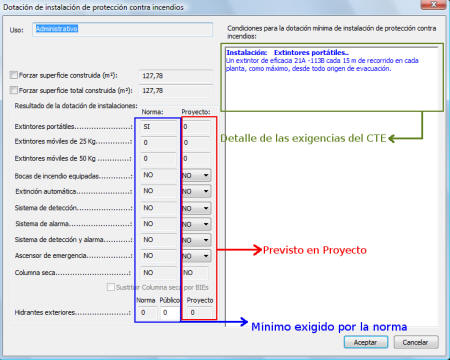Open Ascensor de emergencia project dropdown
This screenshot has height=360, width=450.
pyautogui.click(x=197, y=256)
